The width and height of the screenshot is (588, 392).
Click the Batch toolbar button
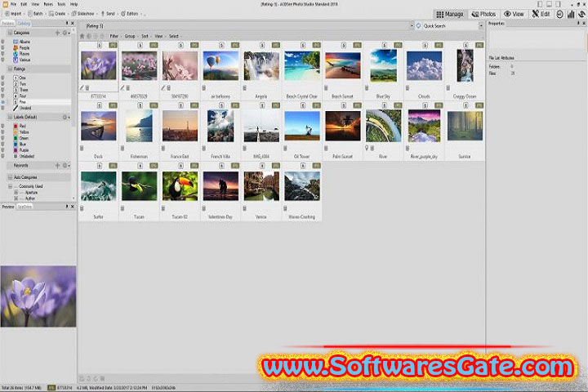coord(36,14)
